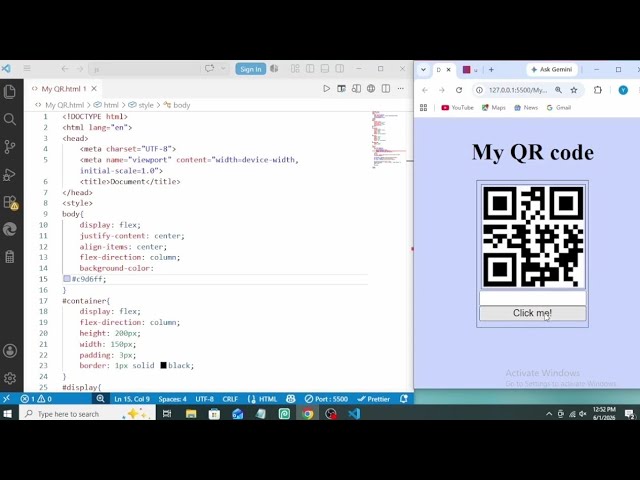Image resolution: width=640 pixels, height=480 pixels.
Task: Run the file with the play button
Action: coord(327,89)
